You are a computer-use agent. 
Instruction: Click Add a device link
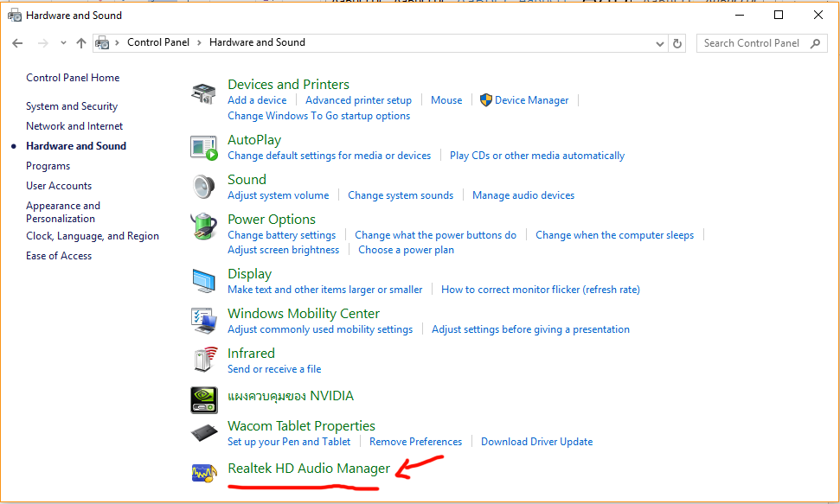(x=257, y=100)
